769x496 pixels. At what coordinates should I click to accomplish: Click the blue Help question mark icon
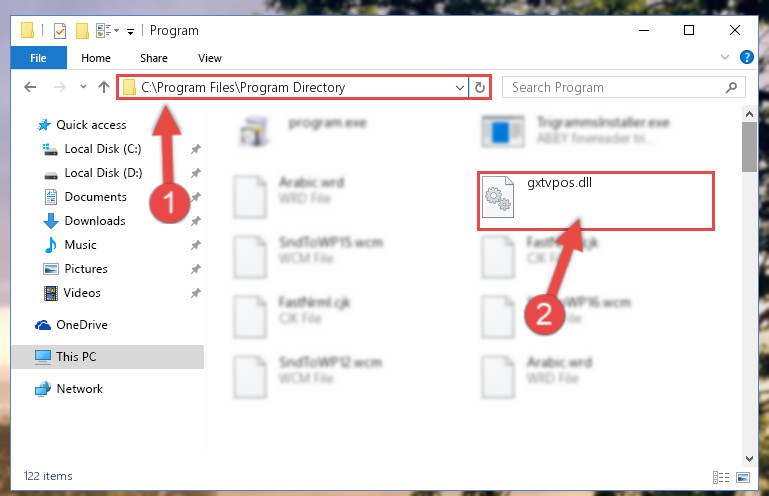pyautogui.click(x=746, y=57)
